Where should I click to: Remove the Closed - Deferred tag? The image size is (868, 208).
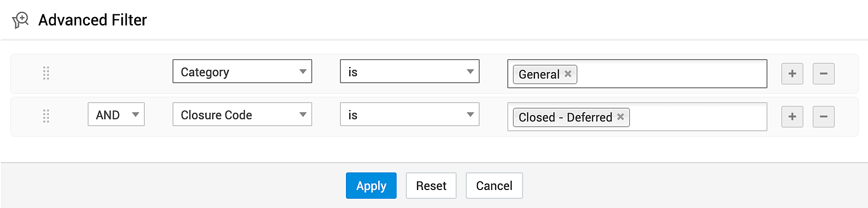(620, 117)
